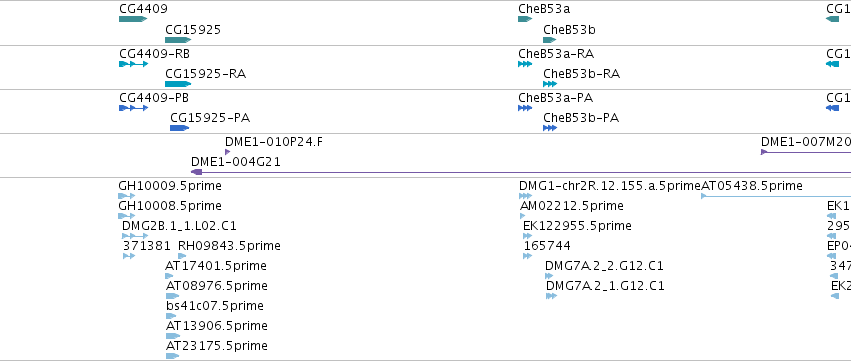Viewport: 851px width, 361px height.
Task: Open the CheB53b gene feature
Action: [x=550, y=40]
